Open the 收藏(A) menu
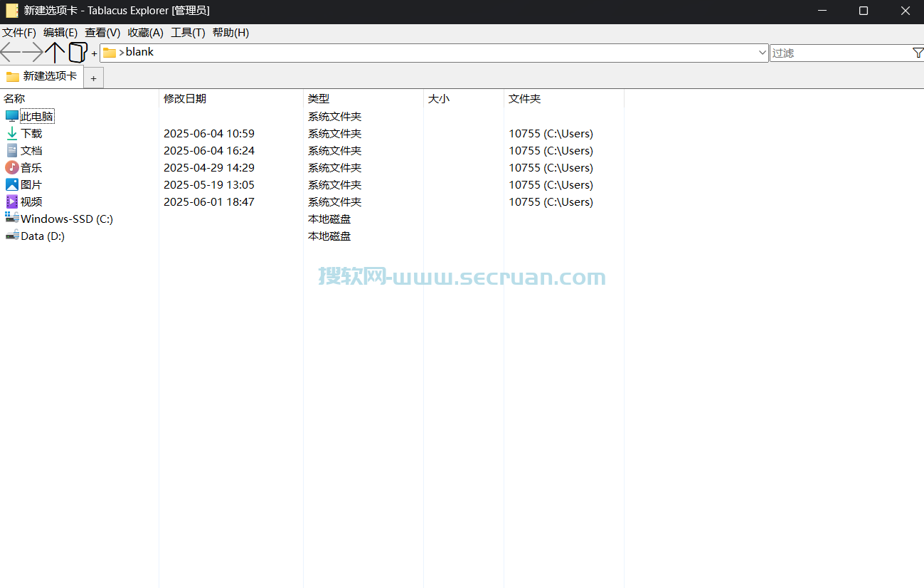Viewport: 924px width, 588px height. (x=146, y=33)
